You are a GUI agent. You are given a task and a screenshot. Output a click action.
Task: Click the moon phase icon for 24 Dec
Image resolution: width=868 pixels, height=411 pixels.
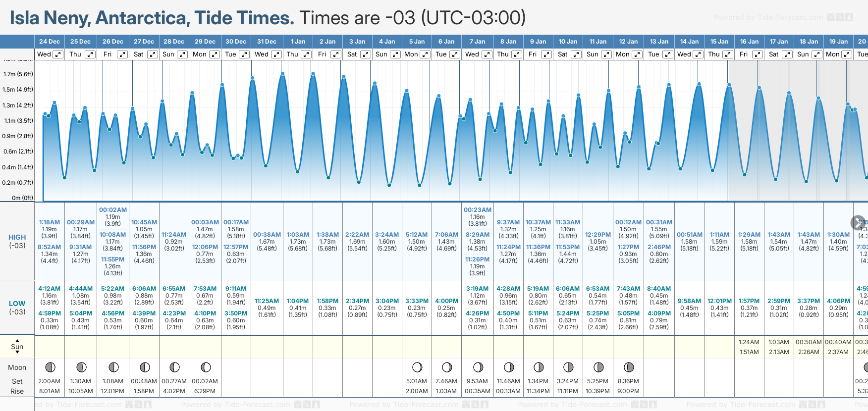[x=50, y=367]
